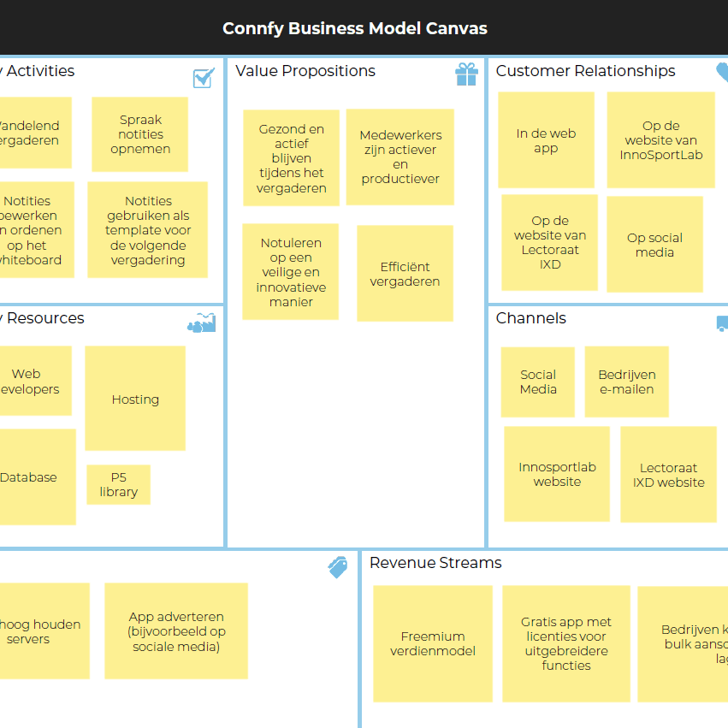Select the 'Efficiënt vergaderen' sticky note
This screenshot has height=728, width=728.
(405, 274)
